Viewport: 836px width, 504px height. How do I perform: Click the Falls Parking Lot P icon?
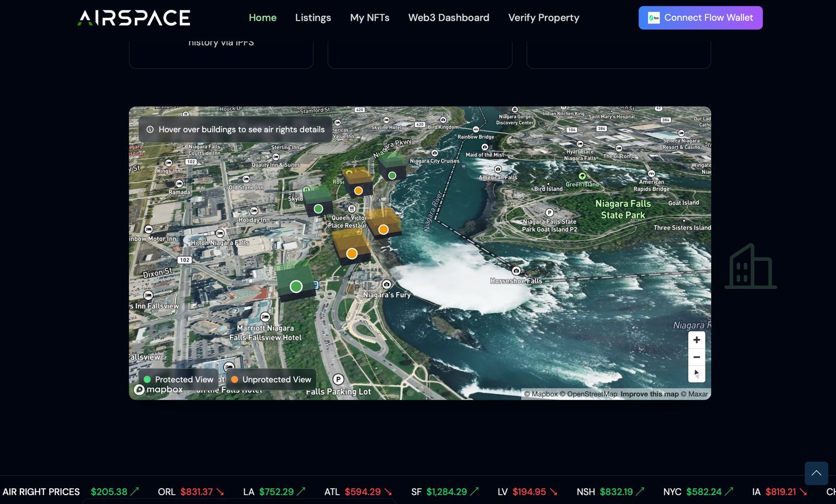[338, 380]
